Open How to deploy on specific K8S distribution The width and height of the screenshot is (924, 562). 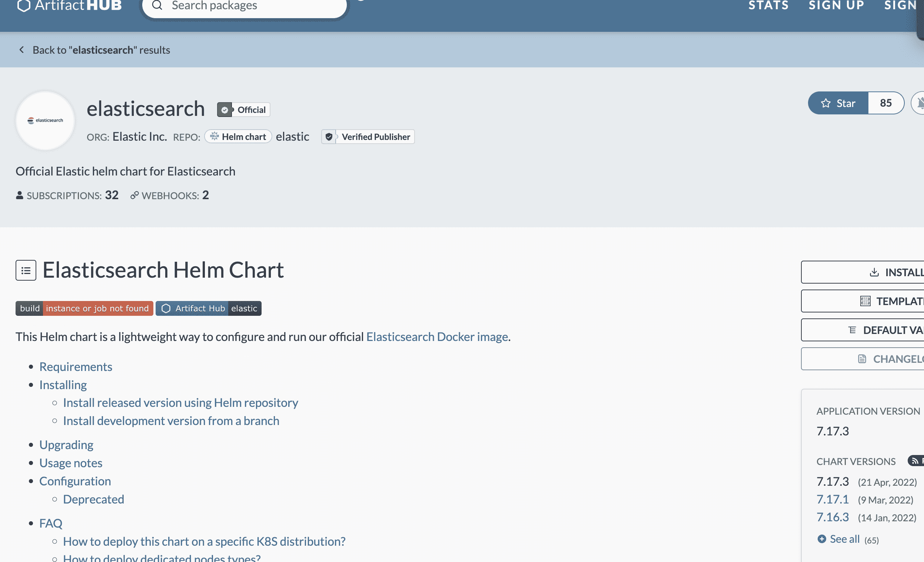[x=204, y=541]
